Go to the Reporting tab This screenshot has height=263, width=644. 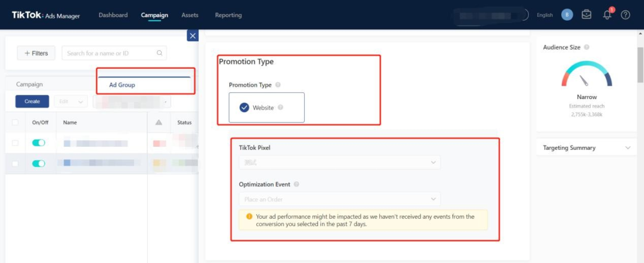click(228, 15)
